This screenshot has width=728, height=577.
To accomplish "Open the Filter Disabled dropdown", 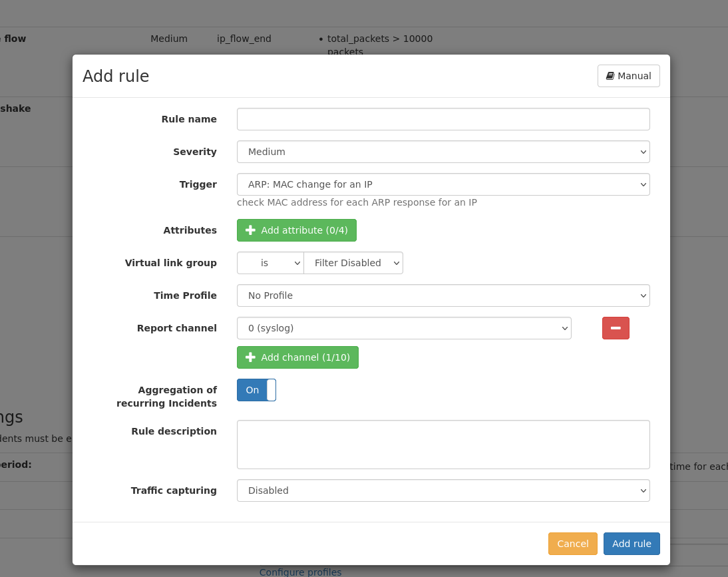I will pyautogui.click(x=353, y=263).
